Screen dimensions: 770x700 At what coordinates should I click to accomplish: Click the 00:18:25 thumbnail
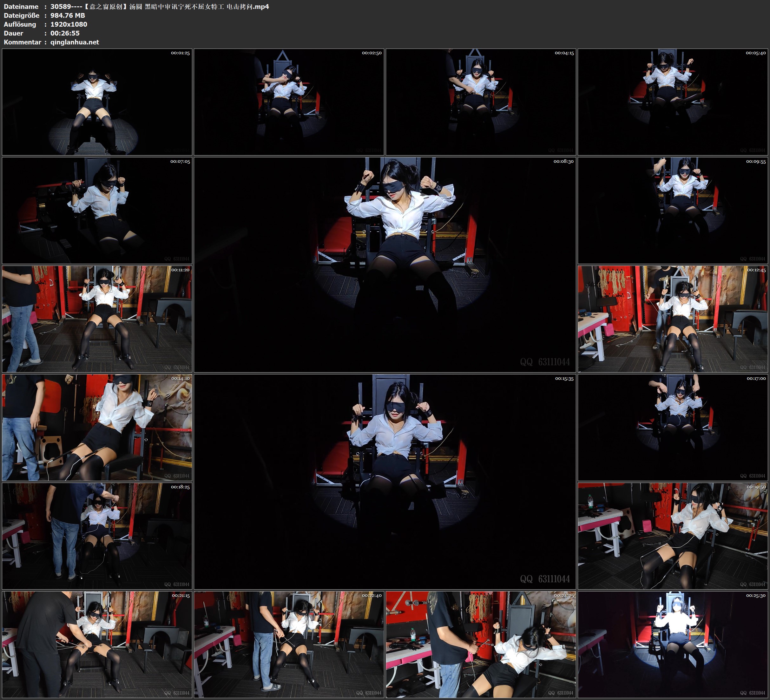97,536
